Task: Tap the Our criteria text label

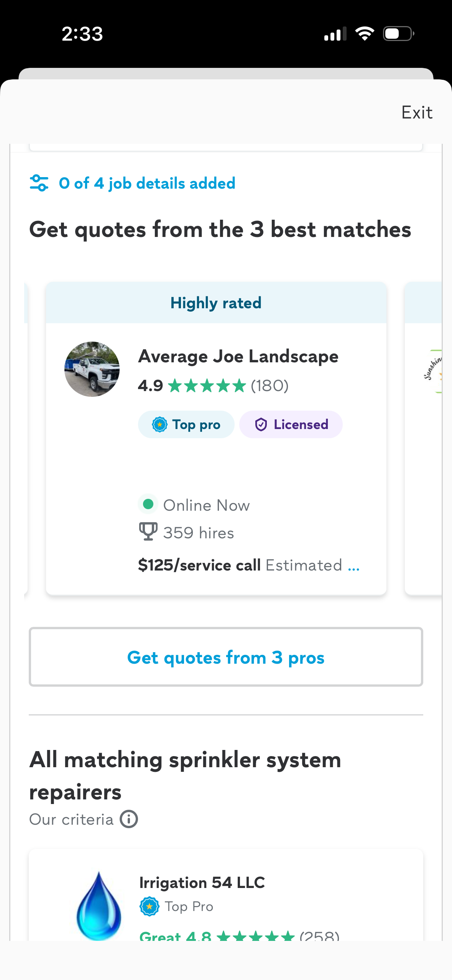Action: [71, 819]
